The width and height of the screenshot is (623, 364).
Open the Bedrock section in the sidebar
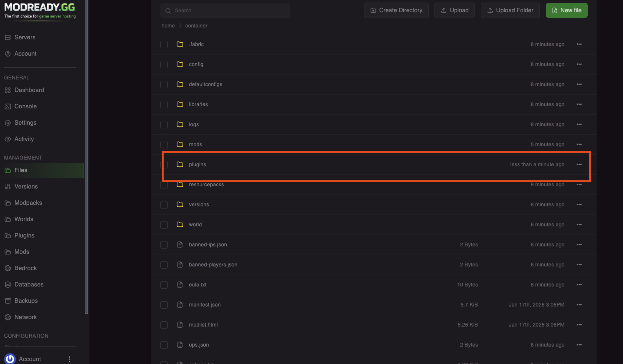25,268
